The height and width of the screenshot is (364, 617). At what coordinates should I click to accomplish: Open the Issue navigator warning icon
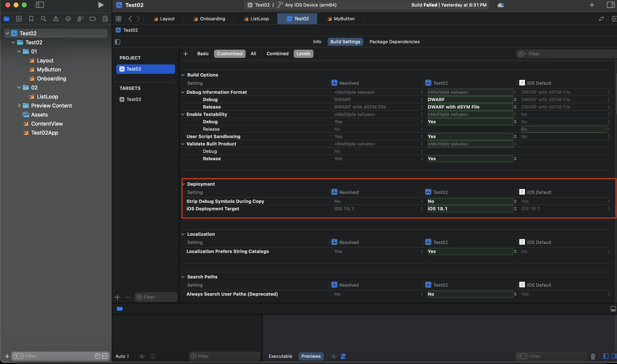click(56, 19)
